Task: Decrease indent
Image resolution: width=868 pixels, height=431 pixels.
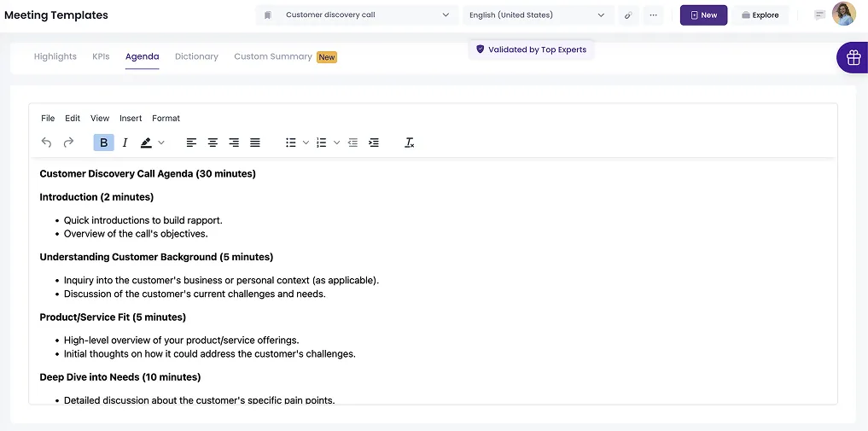Action: (352, 143)
